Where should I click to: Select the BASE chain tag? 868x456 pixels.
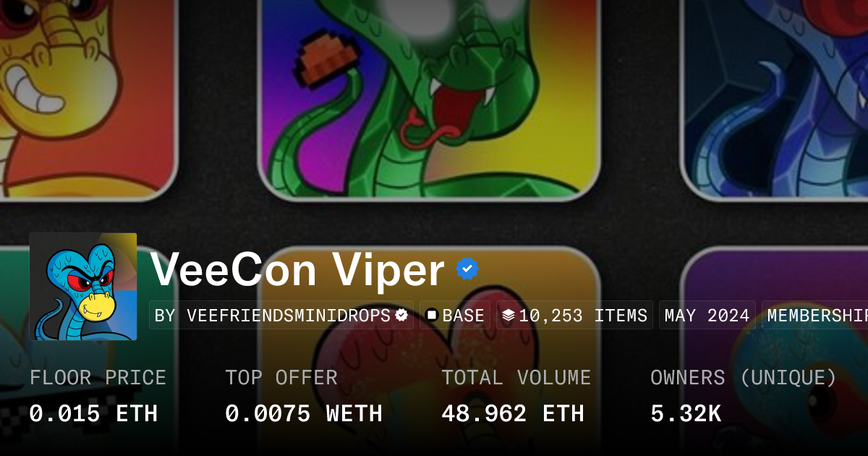coord(455,316)
